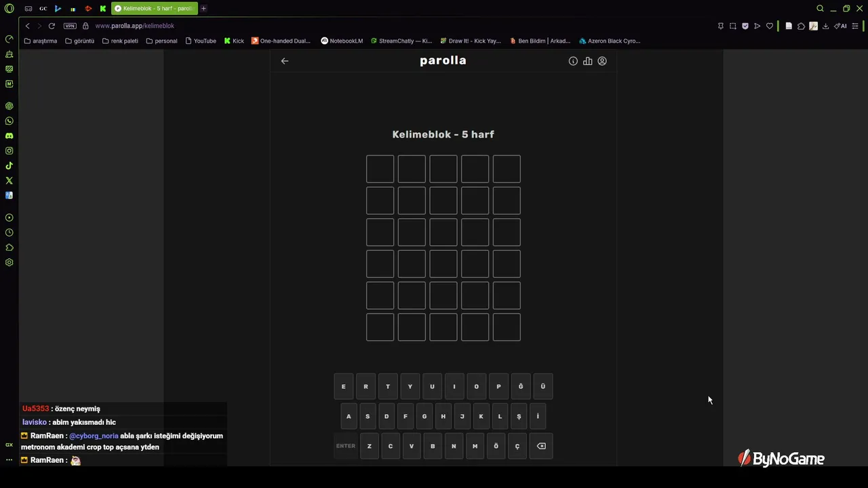Tap the Z key on game keyboard
The height and width of the screenshot is (488, 868).
pyautogui.click(x=370, y=446)
